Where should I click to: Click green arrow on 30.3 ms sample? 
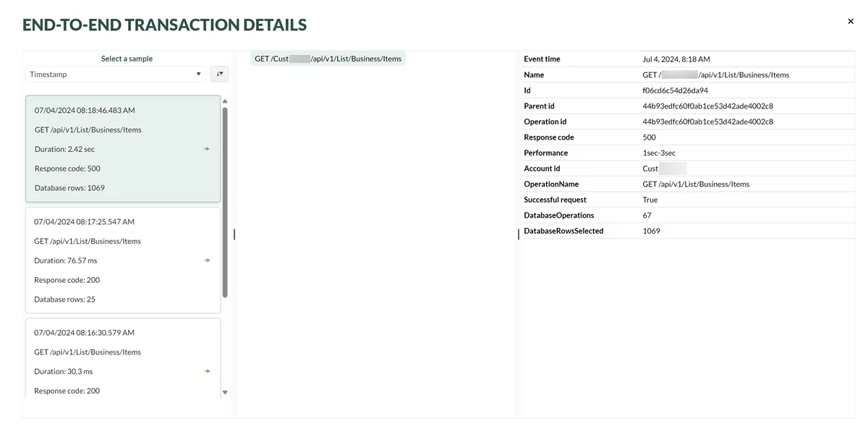click(207, 371)
